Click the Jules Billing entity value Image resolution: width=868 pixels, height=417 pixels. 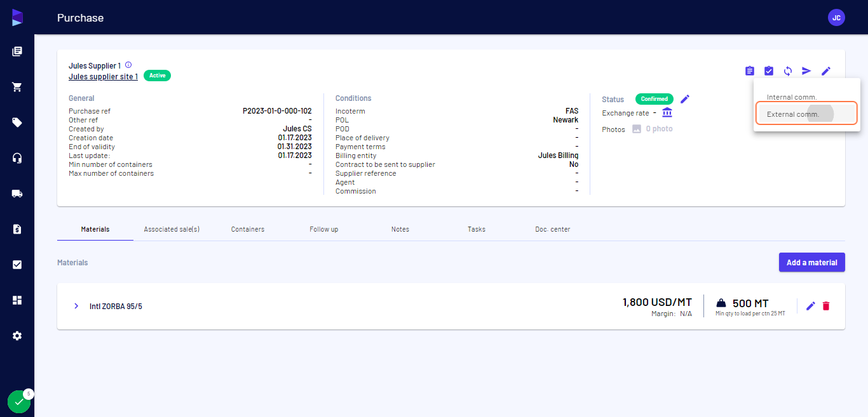(558, 156)
